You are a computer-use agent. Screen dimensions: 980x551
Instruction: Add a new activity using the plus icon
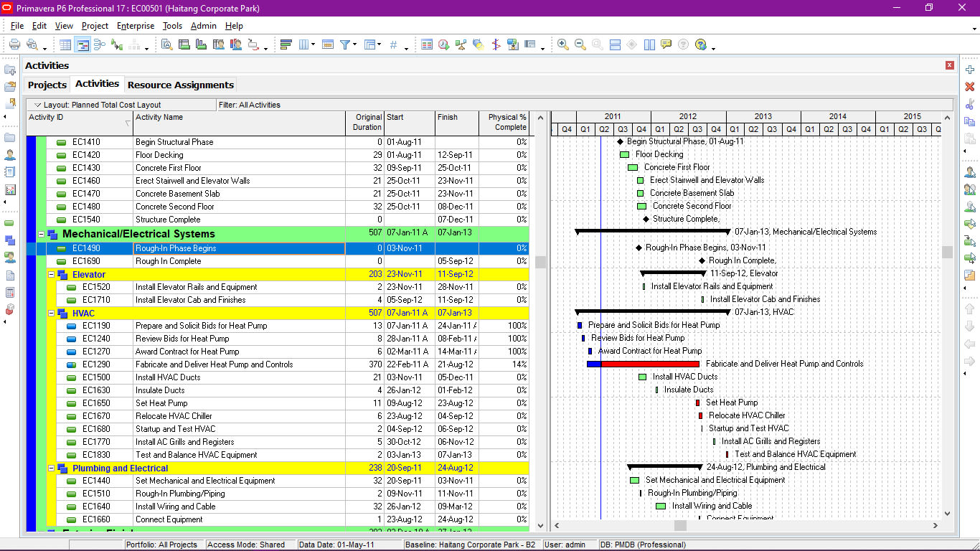point(970,70)
